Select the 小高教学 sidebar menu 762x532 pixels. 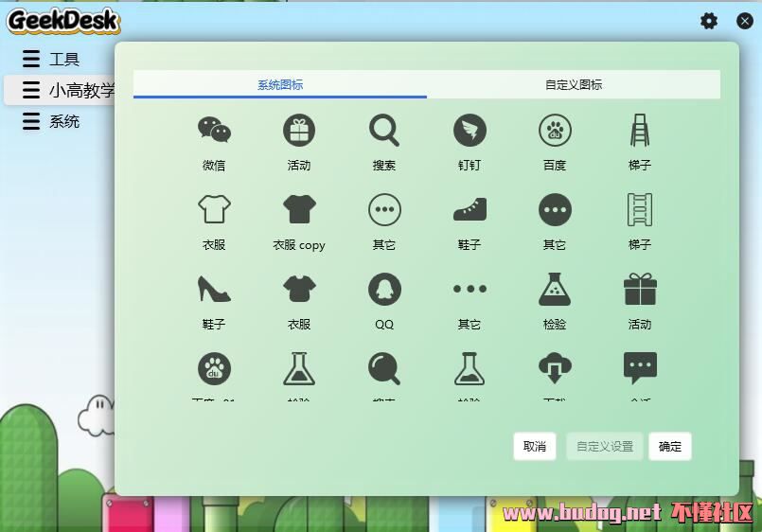click(60, 90)
